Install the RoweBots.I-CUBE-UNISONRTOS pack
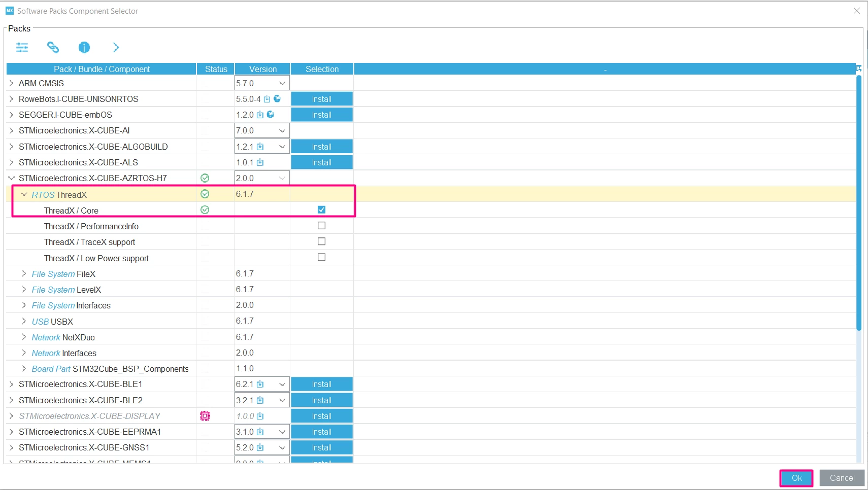The height and width of the screenshot is (490, 868). (322, 99)
